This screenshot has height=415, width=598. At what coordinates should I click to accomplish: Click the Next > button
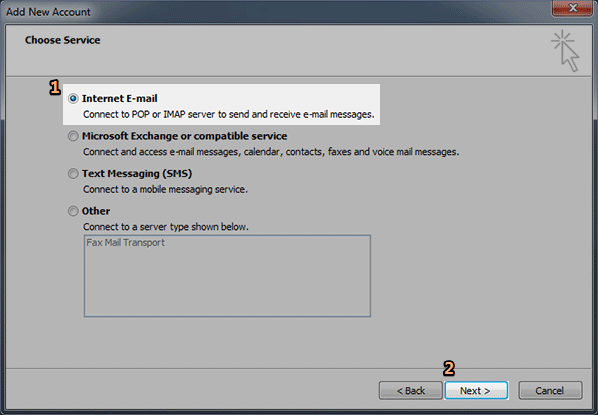point(476,391)
